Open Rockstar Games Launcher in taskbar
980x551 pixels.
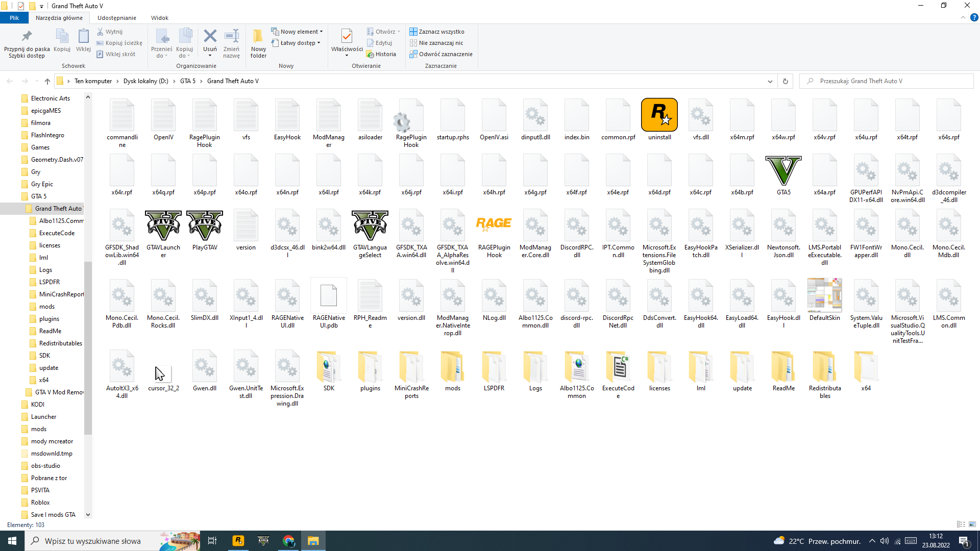pyautogui.click(x=238, y=541)
